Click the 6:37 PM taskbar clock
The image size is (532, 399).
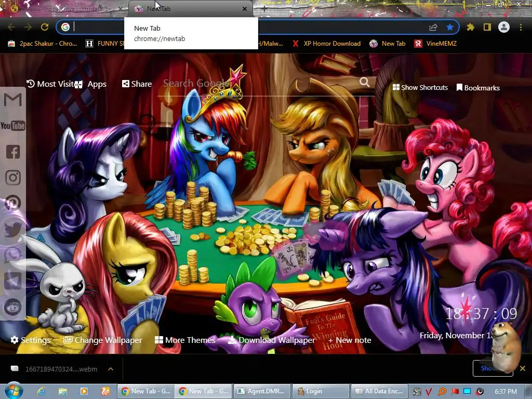pyautogui.click(x=506, y=392)
